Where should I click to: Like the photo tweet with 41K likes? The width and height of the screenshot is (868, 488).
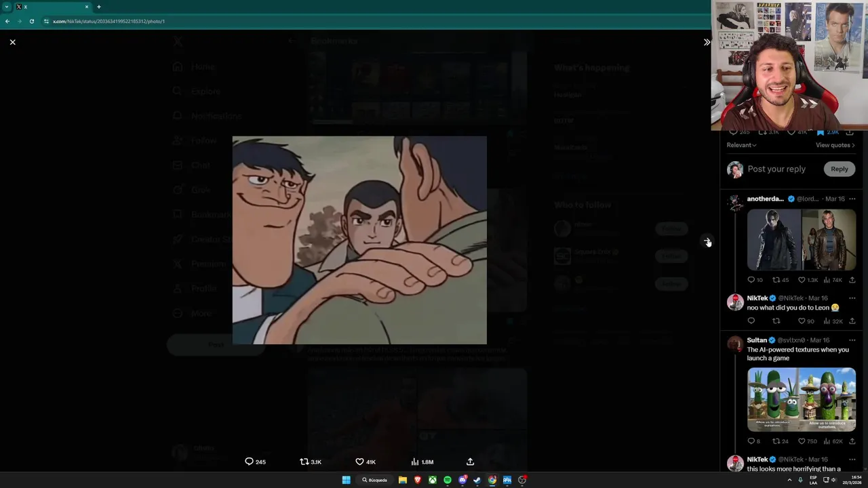366,462
